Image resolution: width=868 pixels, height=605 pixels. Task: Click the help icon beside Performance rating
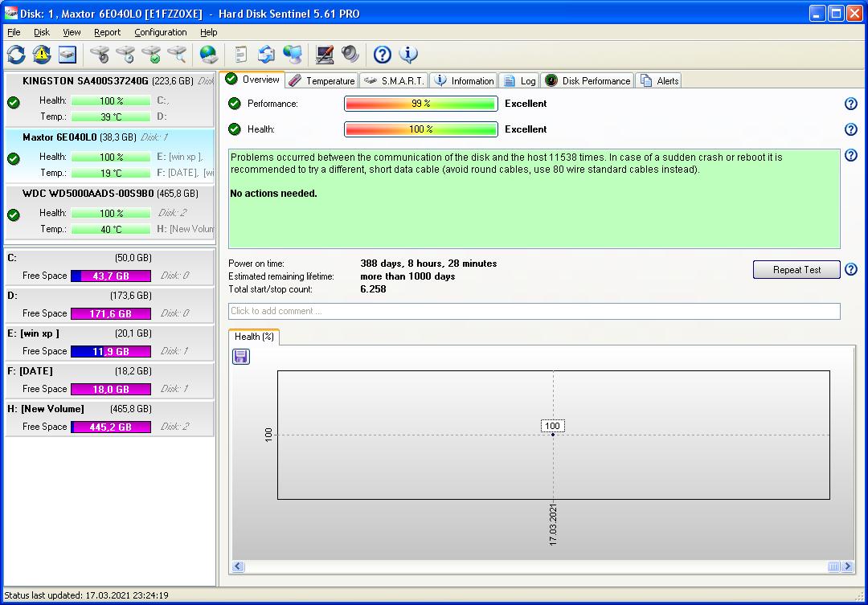tap(851, 104)
